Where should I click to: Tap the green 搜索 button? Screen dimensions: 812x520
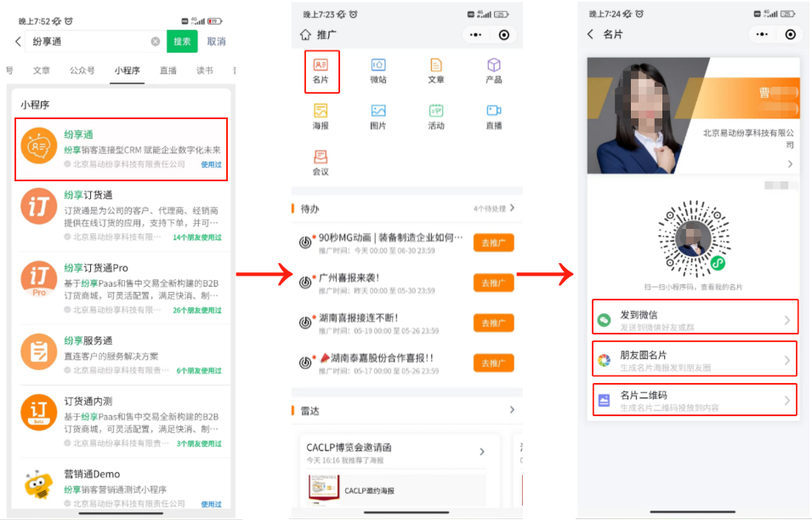tap(182, 42)
